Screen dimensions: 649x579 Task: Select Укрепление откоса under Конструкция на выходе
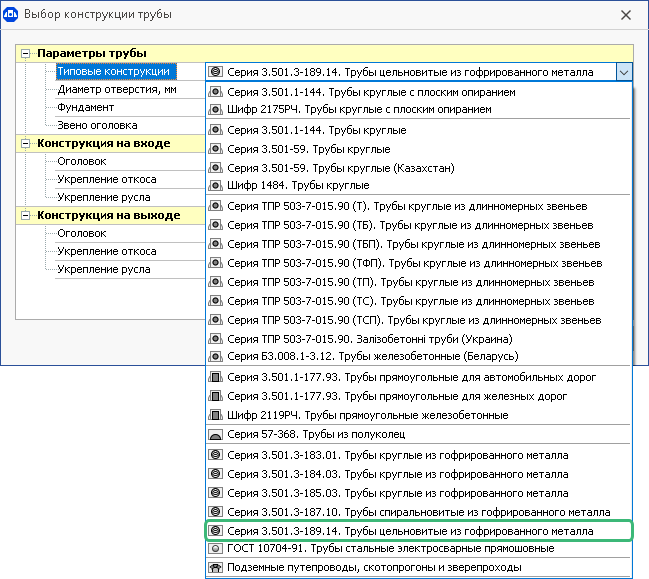pyautogui.click(x=107, y=252)
